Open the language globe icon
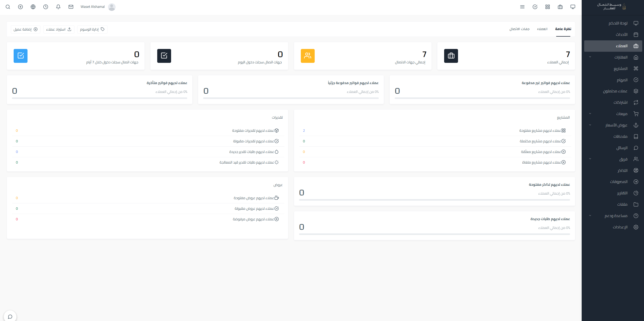 [x=33, y=7]
